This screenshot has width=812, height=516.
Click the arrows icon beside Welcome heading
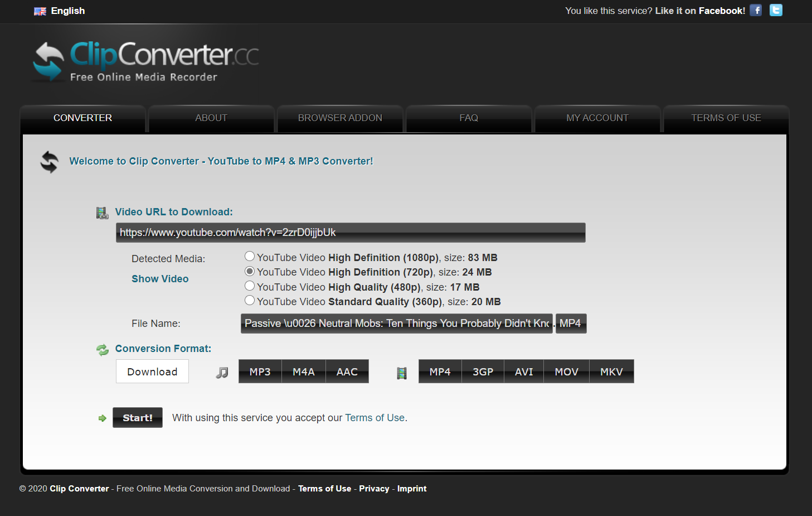[50, 162]
